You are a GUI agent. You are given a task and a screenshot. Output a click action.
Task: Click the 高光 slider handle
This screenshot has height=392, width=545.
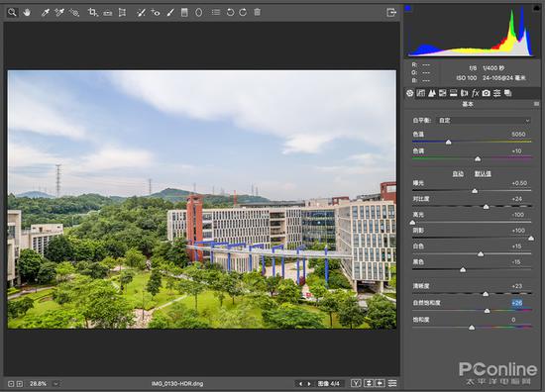[x=413, y=223]
